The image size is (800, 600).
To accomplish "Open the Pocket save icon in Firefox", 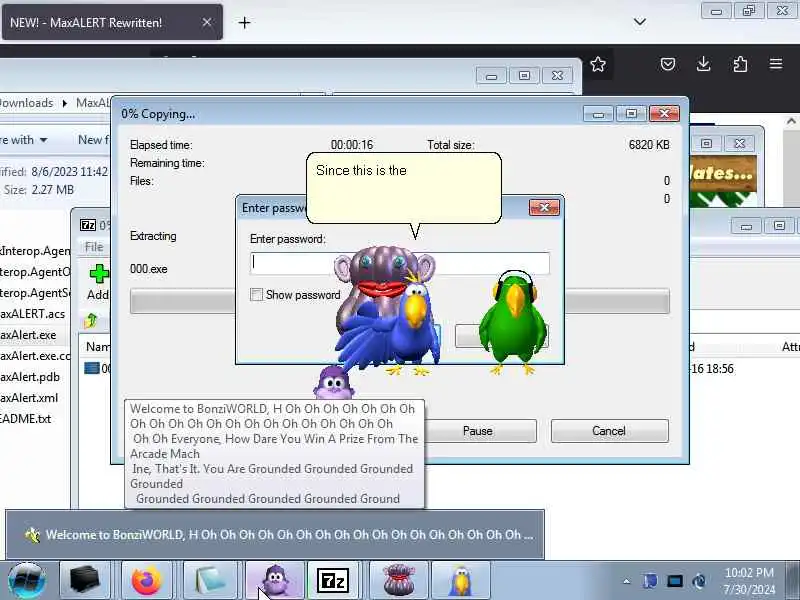I will (668, 64).
